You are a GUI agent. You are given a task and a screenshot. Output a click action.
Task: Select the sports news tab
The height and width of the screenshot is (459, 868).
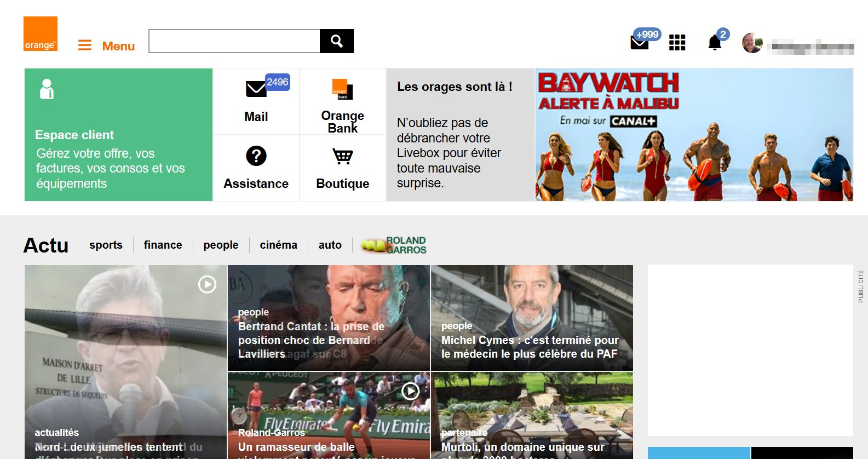point(106,245)
